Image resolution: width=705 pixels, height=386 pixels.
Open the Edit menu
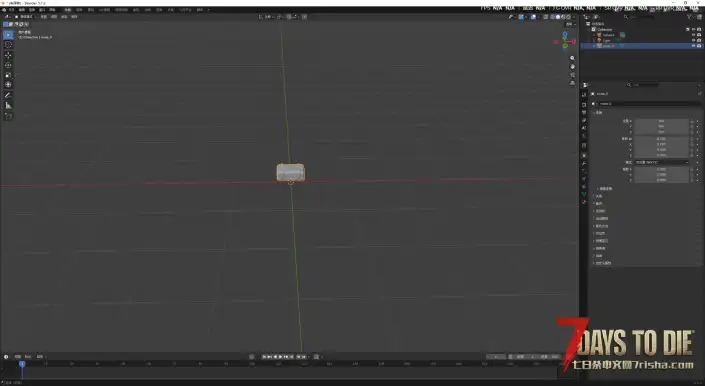[22, 9]
